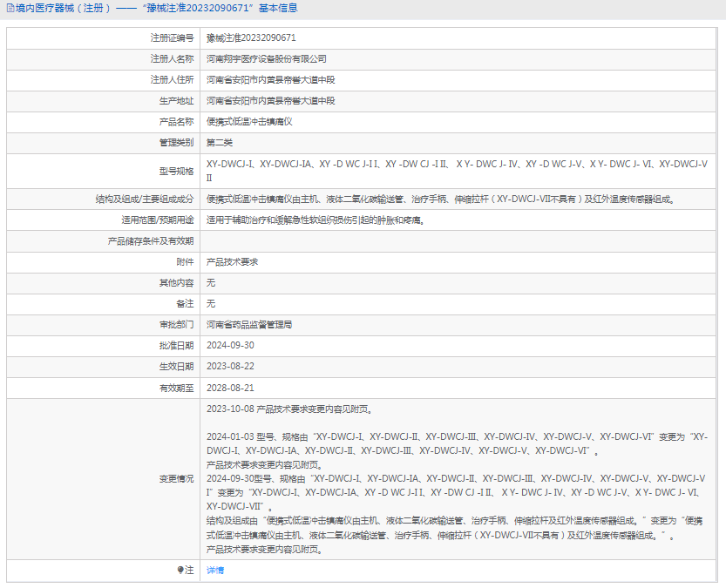The image size is (726, 588).
Task: Click the 型号规格 label
Action: [x=176, y=171]
